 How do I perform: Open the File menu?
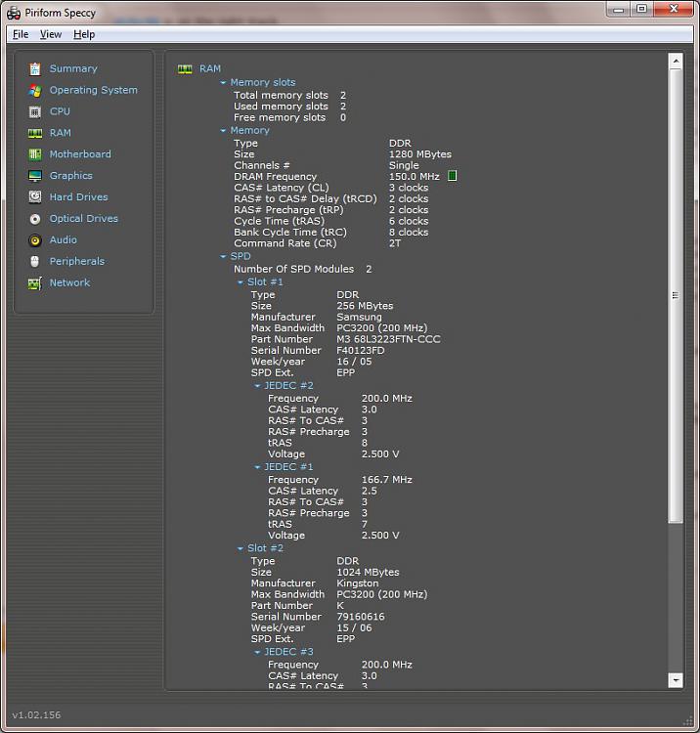pos(21,34)
